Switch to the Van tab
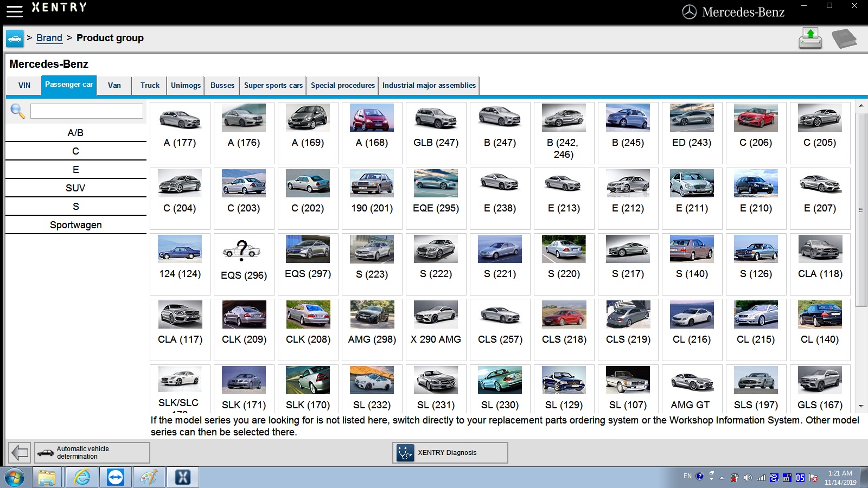Screen dimensions: 868x488 pyautogui.click(x=114, y=85)
